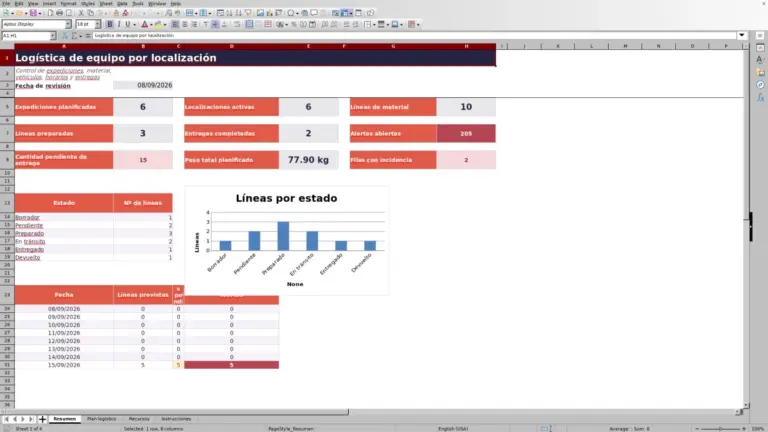Toggle Bold formatting
Viewport: 768px width, 432px height.
click(x=110, y=24)
